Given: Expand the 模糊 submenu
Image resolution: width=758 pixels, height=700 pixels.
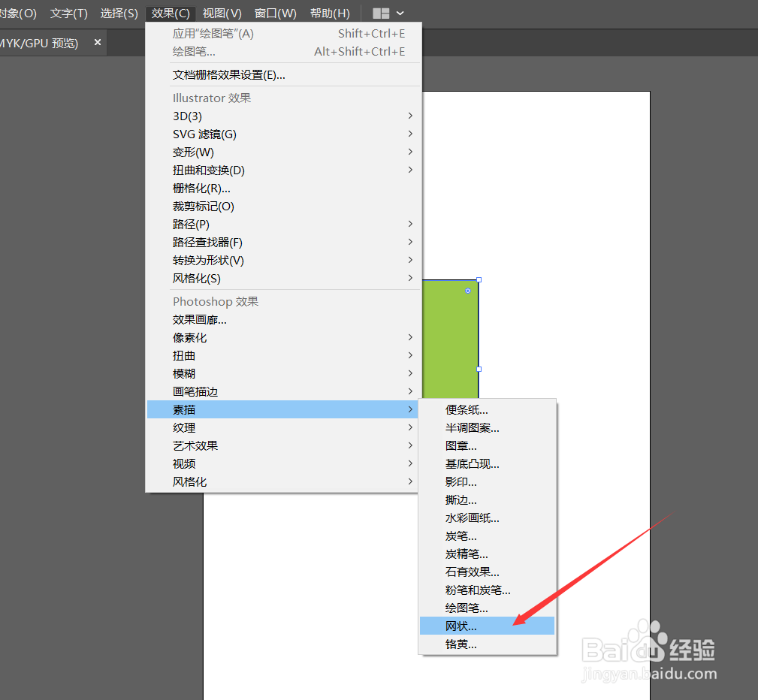Looking at the screenshot, I should tap(284, 374).
